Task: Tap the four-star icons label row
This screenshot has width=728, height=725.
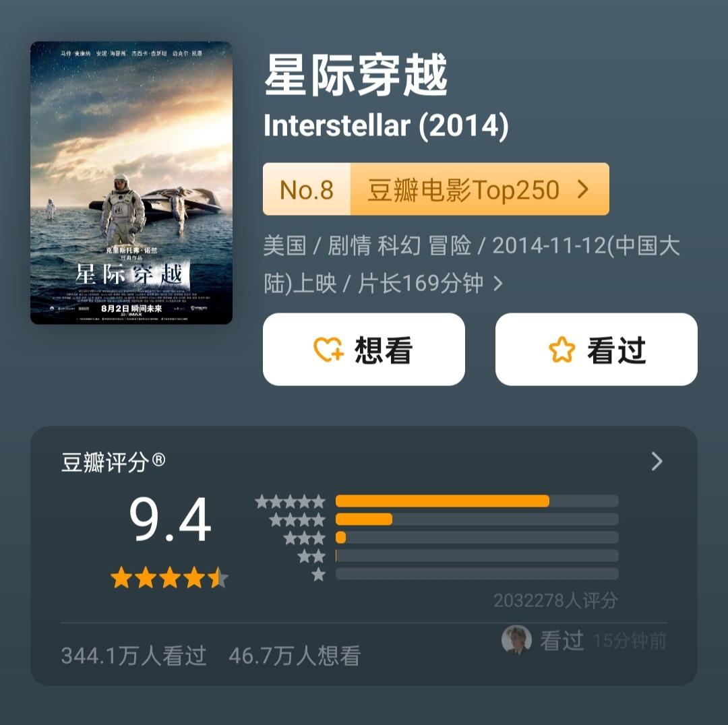Action: tap(297, 519)
